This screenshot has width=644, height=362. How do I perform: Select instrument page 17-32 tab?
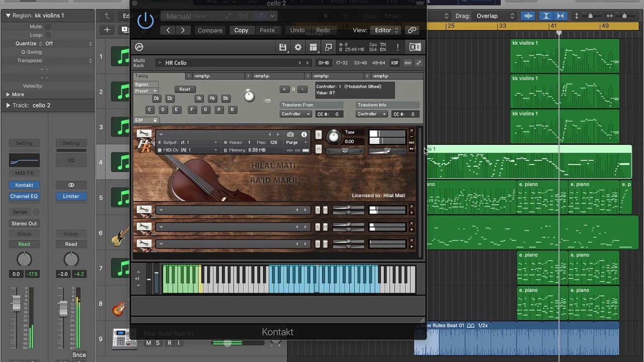tap(342, 63)
